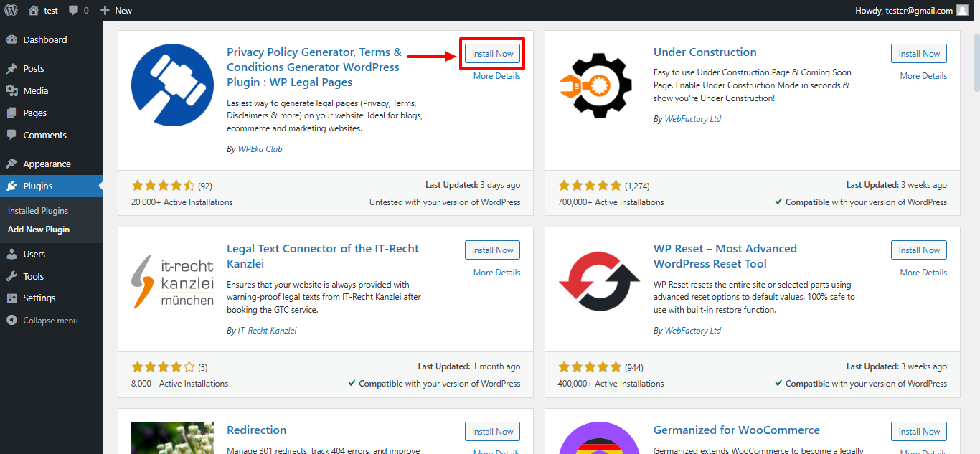This screenshot has height=454, width=980.
Task: Click the Pages icon in sidebar
Action: click(x=11, y=113)
